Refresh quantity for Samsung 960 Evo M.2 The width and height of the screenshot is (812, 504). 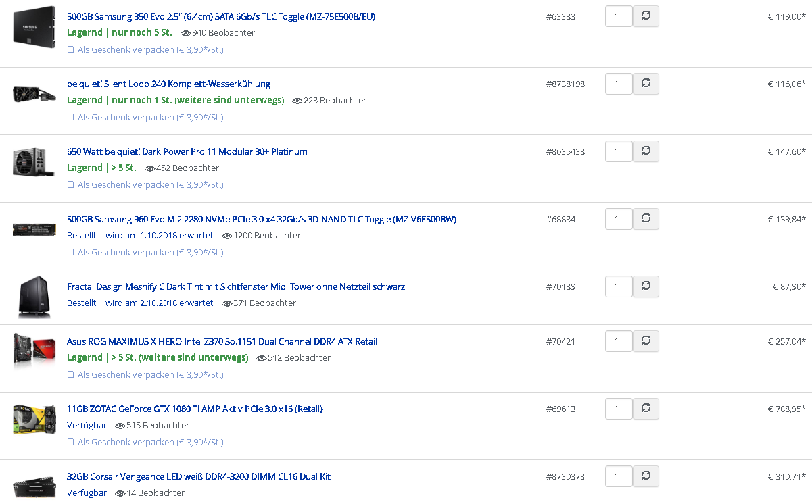646,219
